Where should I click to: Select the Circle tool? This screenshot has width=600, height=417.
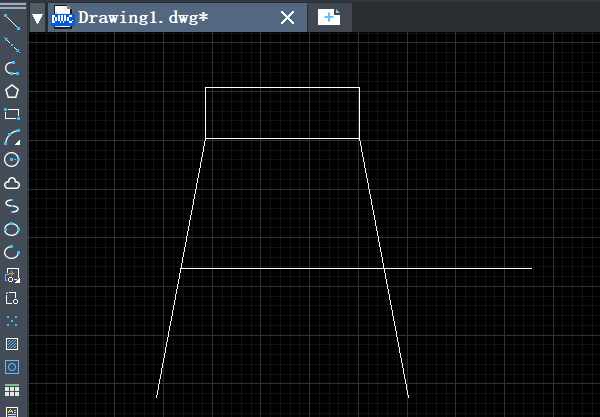[12, 160]
